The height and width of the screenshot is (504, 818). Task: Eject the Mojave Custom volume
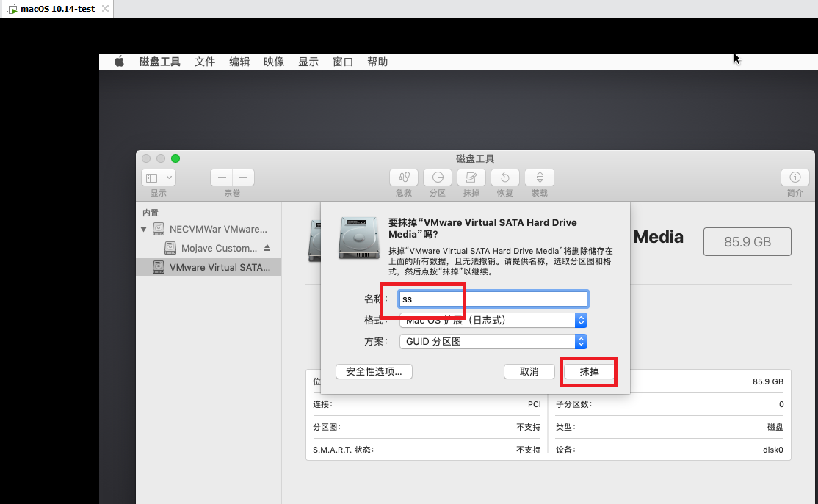tap(267, 248)
